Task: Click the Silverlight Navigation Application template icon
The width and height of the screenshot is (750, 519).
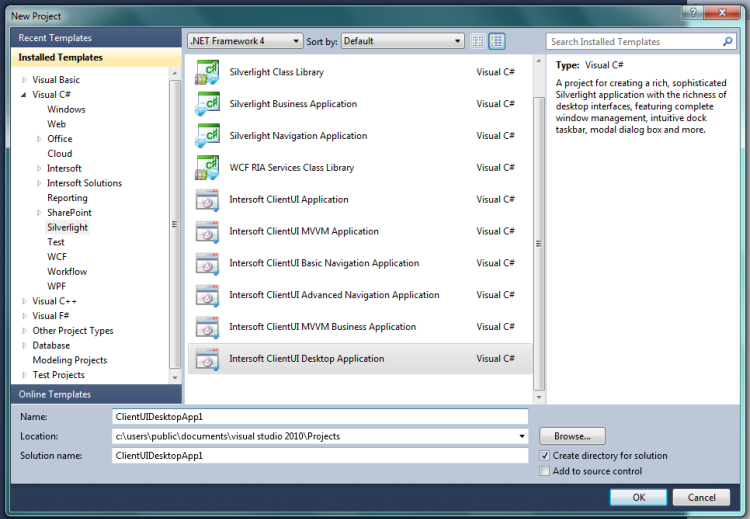Action: [x=207, y=136]
